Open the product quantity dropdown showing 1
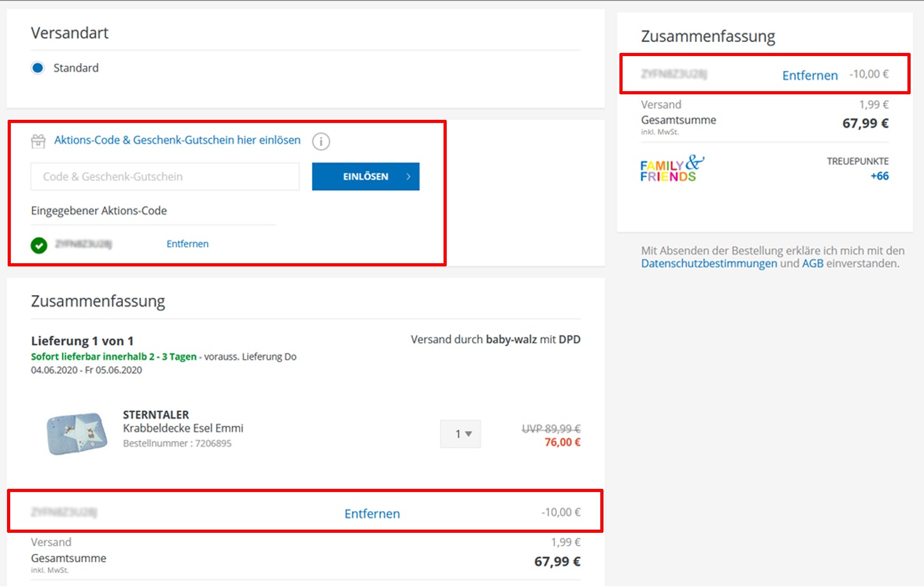Image resolution: width=924 pixels, height=587 pixels. pyautogui.click(x=461, y=434)
